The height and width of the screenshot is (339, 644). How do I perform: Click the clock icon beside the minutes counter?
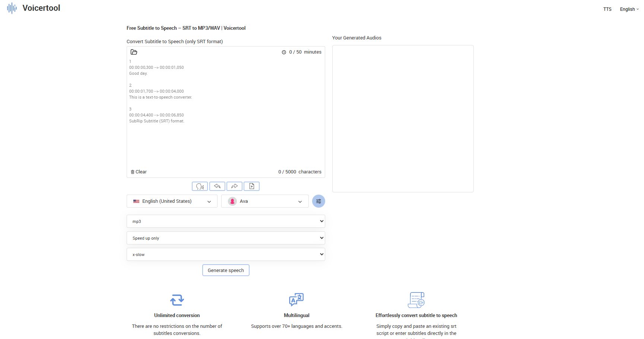tap(284, 52)
